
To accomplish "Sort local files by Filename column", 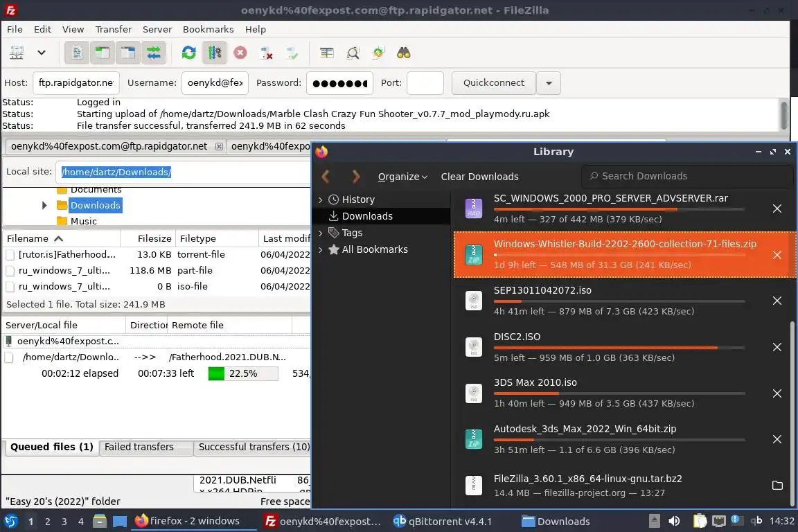I will click(x=61, y=238).
